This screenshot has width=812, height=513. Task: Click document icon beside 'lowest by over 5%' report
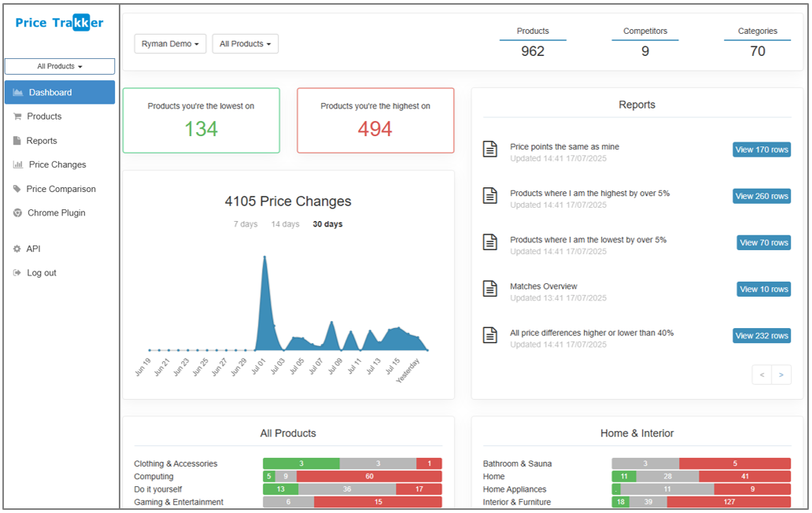490,242
